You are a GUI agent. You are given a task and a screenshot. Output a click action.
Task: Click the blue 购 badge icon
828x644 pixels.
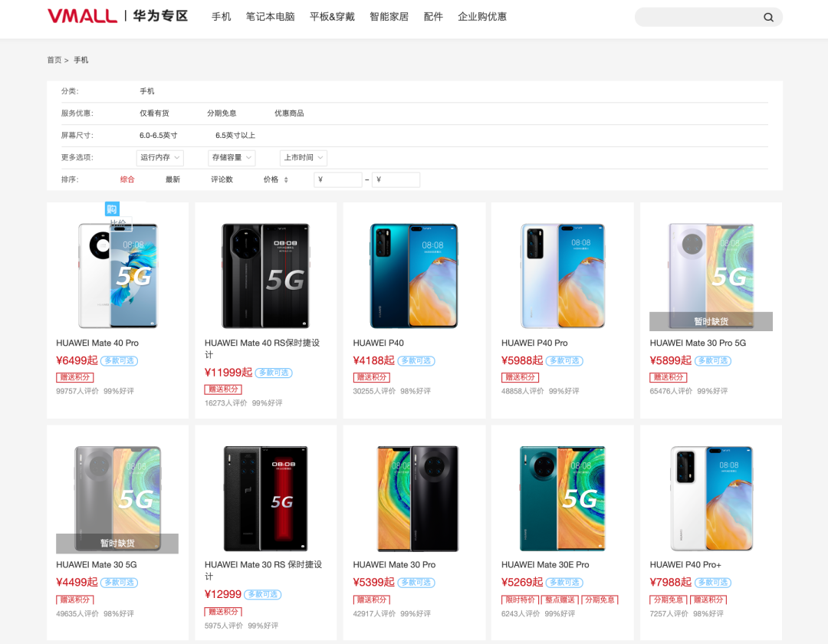coord(112,209)
